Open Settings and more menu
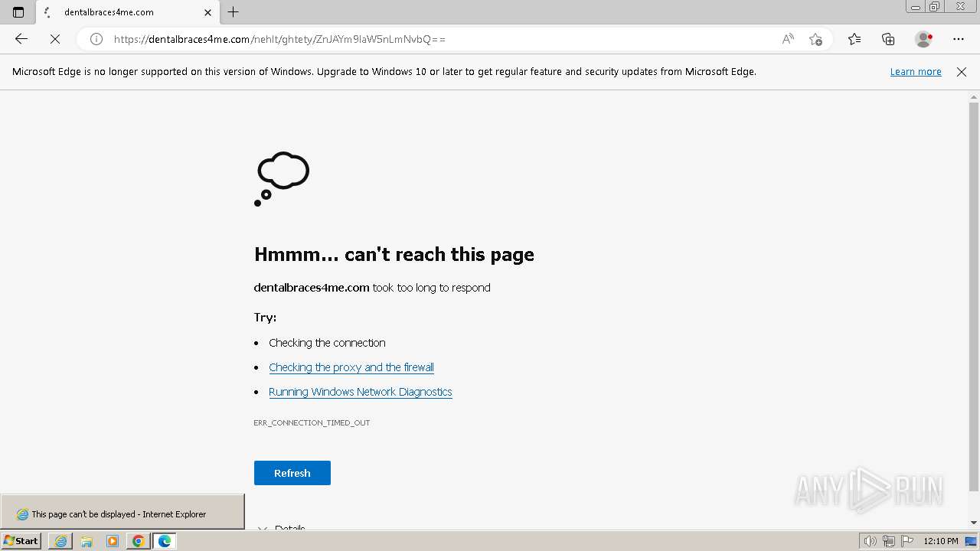Viewport: 980px width, 551px height. (959, 39)
